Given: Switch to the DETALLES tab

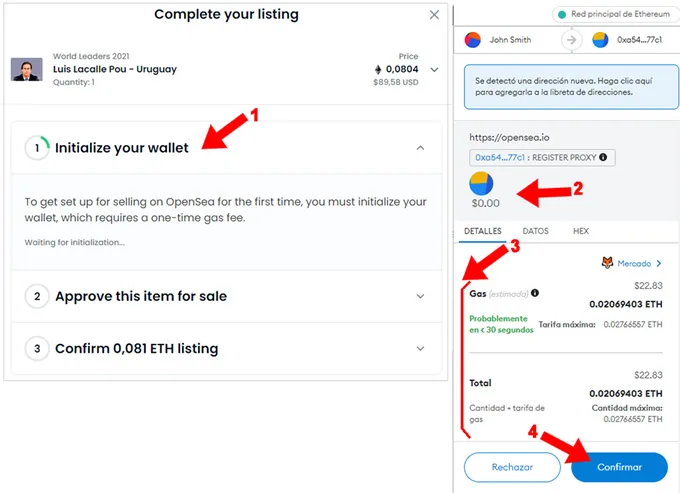Looking at the screenshot, I should (482, 231).
